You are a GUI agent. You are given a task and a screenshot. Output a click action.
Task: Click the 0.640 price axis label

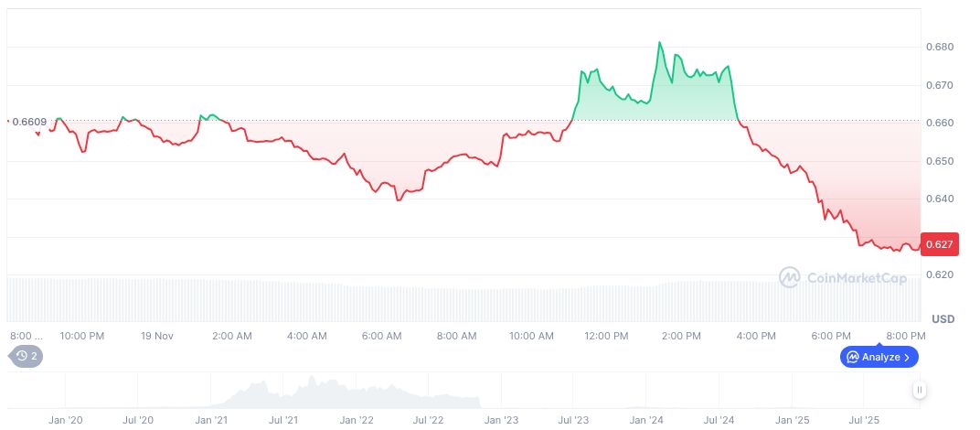(x=940, y=199)
